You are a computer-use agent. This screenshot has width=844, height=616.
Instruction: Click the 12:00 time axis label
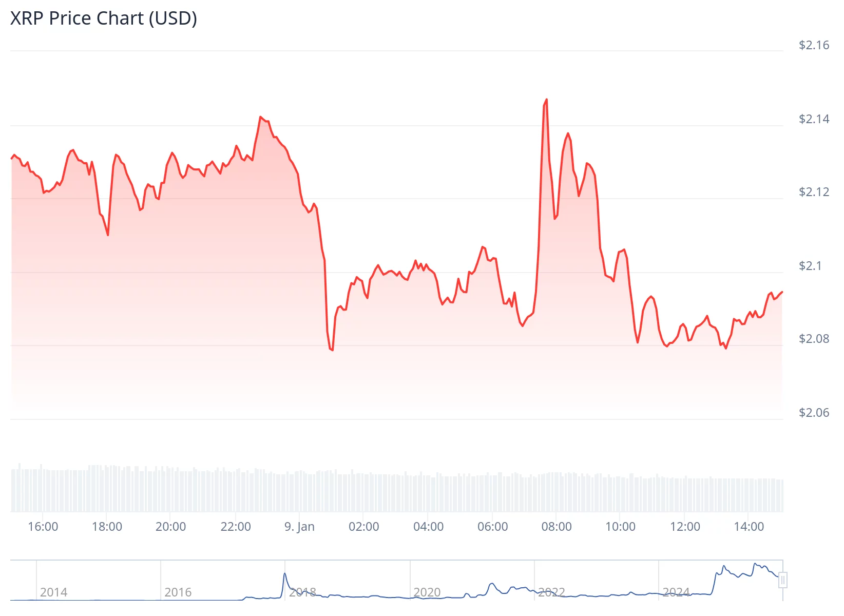(685, 527)
